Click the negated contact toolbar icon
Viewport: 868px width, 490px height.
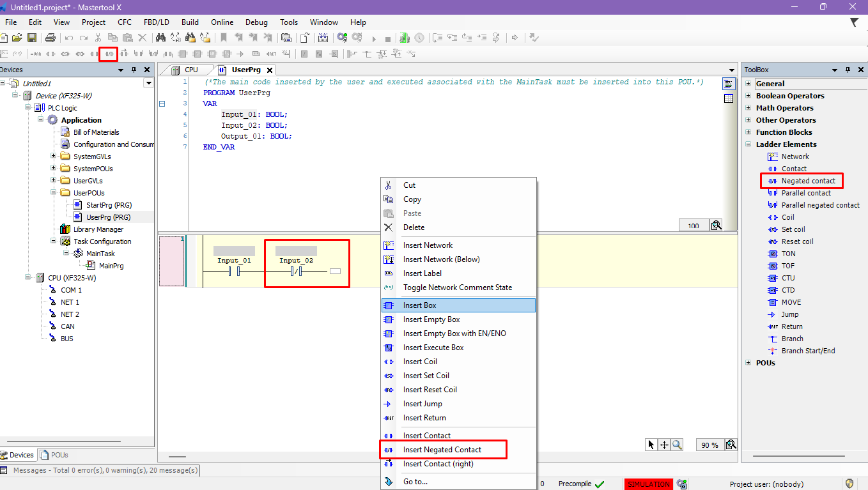pyautogui.click(x=109, y=54)
